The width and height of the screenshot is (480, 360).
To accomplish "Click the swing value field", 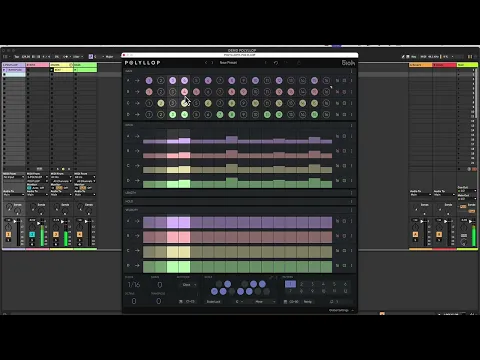I will (x=160, y=285).
